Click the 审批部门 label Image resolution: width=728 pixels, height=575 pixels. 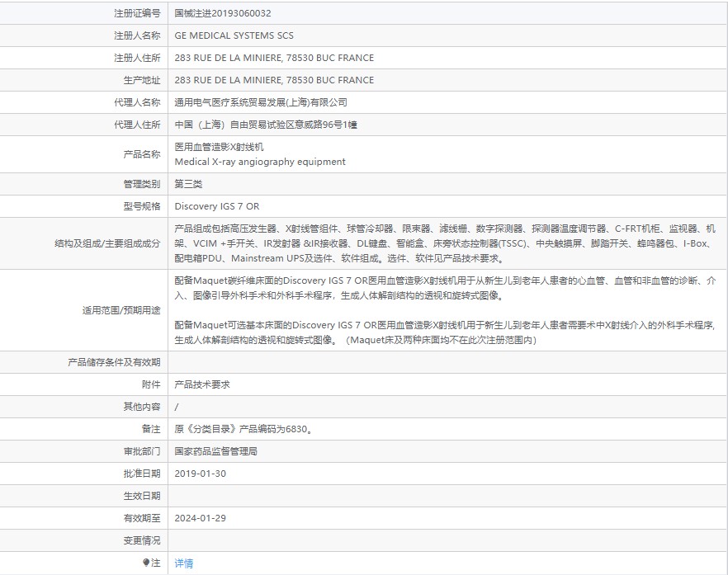tap(142, 451)
